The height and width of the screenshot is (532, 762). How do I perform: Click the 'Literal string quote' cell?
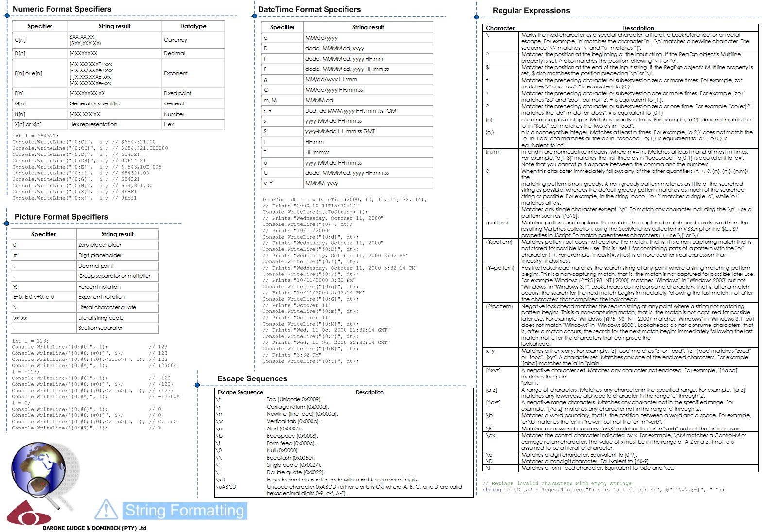coord(117,318)
